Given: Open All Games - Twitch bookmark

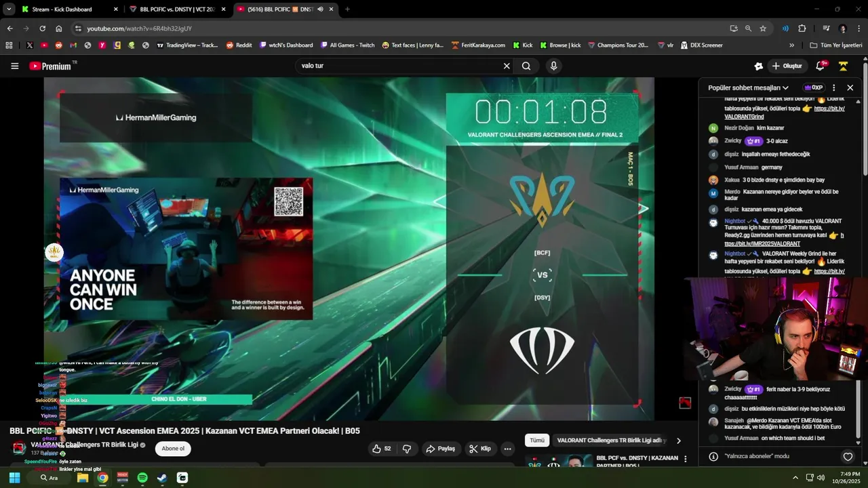Looking at the screenshot, I should pos(347,45).
